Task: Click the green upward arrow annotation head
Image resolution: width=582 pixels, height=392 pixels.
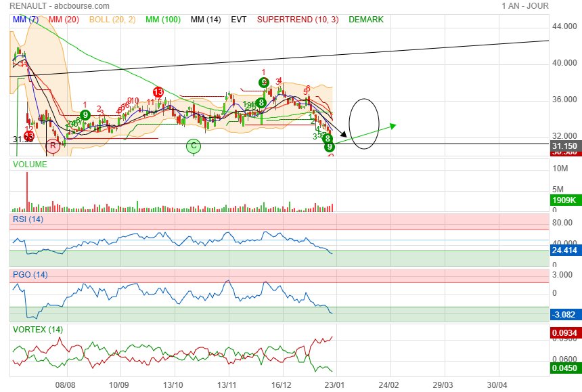Action: click(x=393, y=125)
